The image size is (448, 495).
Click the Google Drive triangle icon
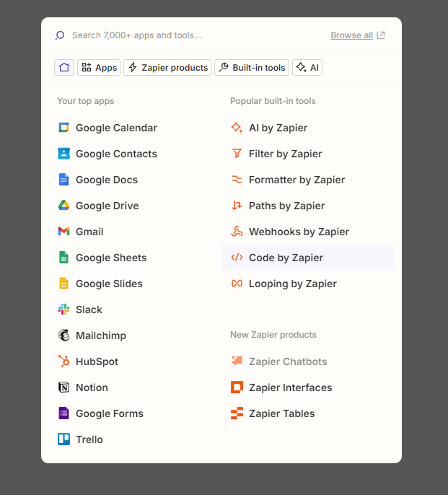63,206
